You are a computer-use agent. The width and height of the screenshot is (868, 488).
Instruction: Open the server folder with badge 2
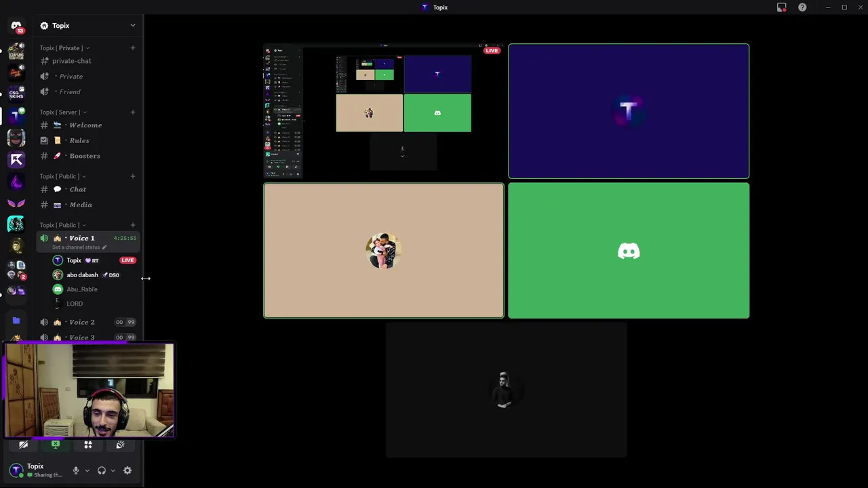16,270
